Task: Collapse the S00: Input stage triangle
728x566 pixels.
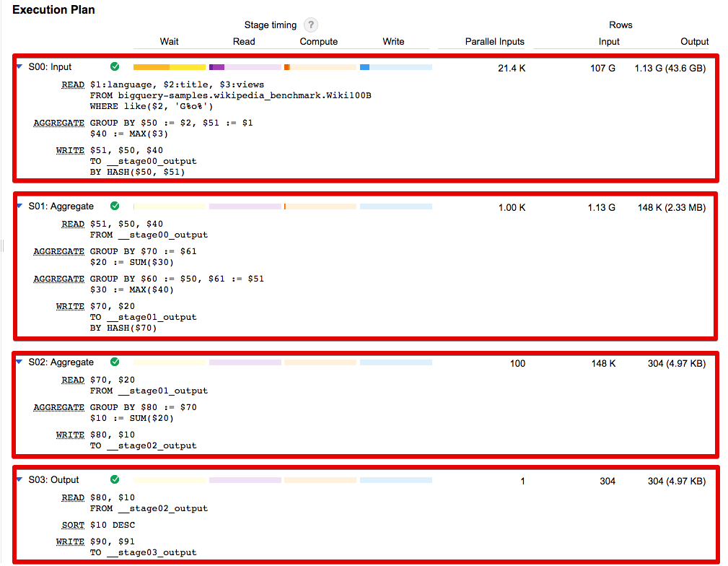Action: pos(19,67)
